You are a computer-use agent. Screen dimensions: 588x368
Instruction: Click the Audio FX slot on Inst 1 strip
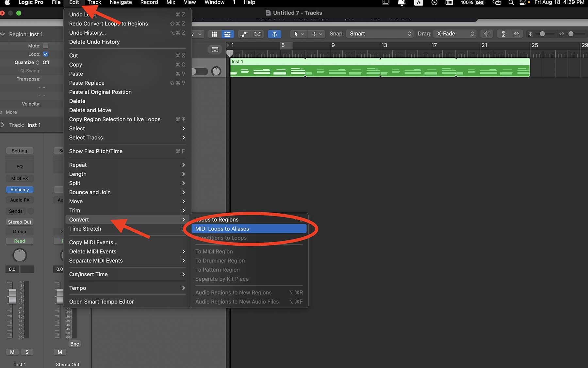pos(20,200)
